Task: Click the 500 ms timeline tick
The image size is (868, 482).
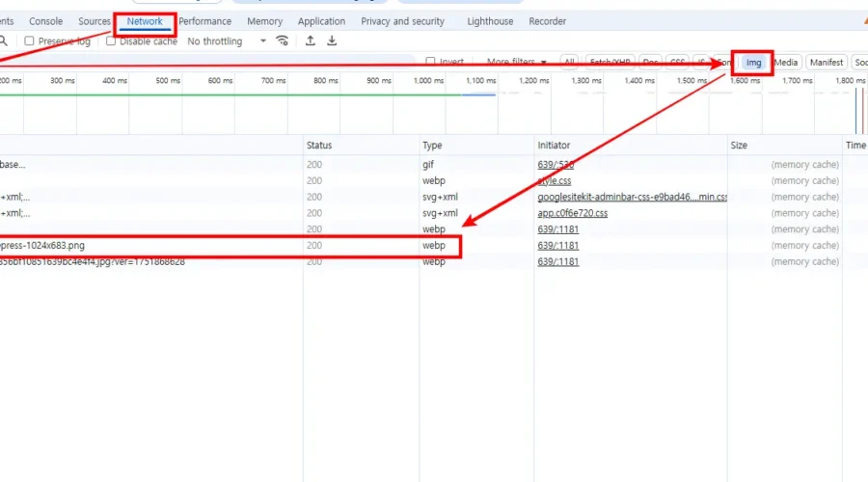Action: pyautogui.click(x=168, y=80)
